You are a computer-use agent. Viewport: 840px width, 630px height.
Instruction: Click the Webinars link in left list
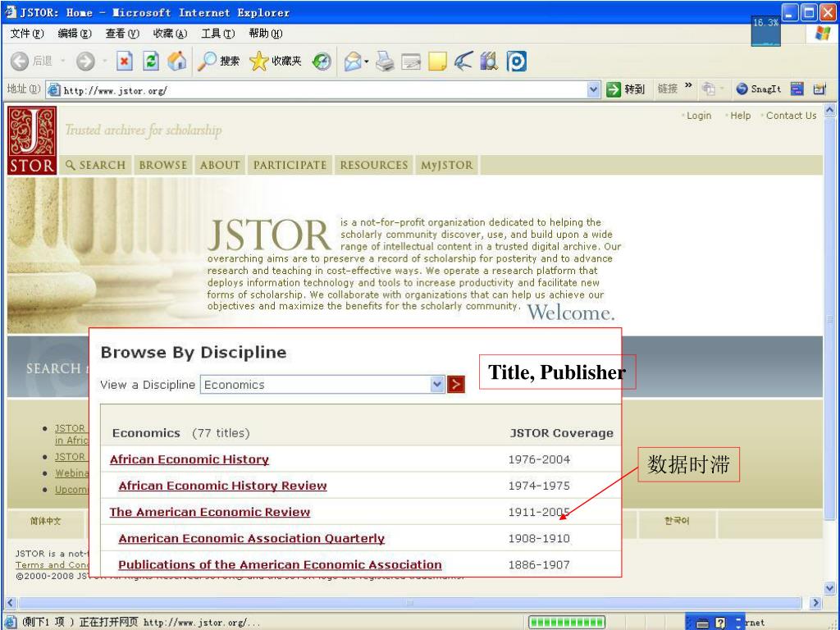(x=72, y=473)
